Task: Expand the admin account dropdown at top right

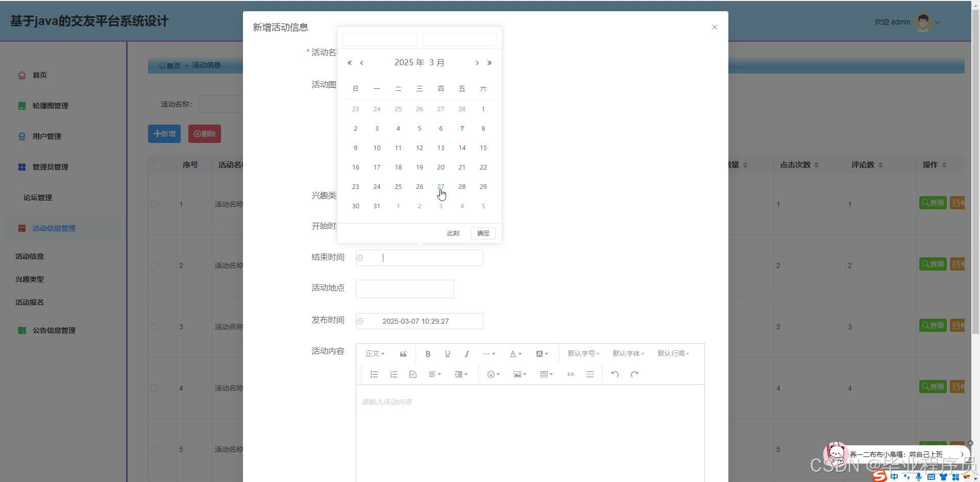Action: coord(937,22)
